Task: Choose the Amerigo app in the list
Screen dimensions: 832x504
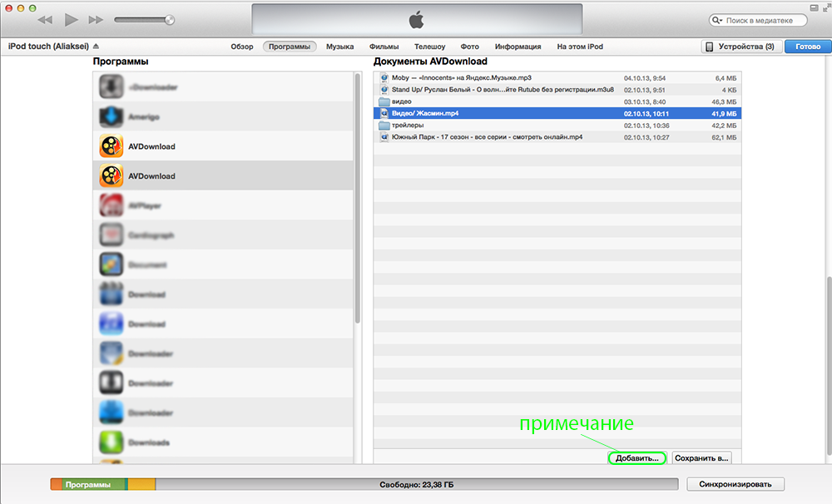Action: click(223, 116)
